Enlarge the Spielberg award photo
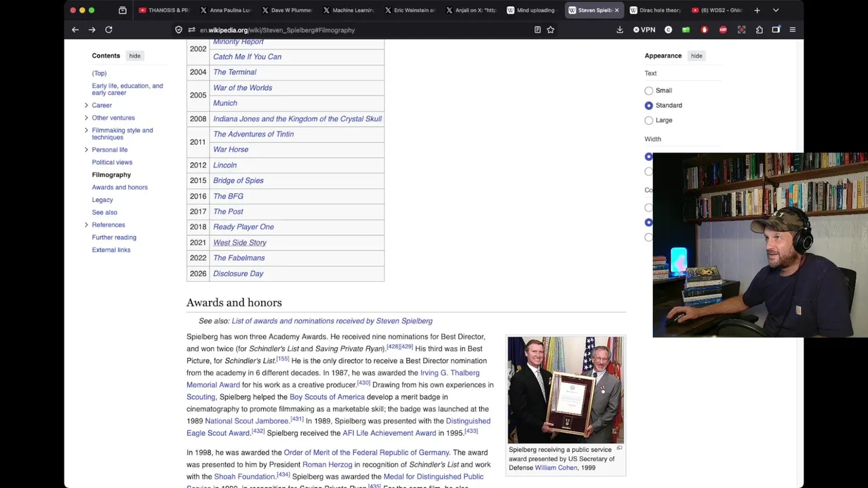 pos(619,448)
